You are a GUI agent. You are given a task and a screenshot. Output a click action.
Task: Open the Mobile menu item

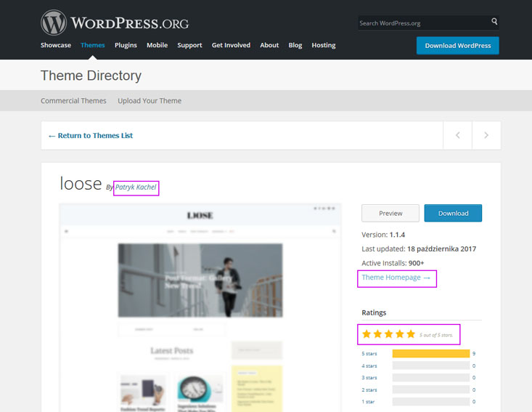click(x=157, y=45)
